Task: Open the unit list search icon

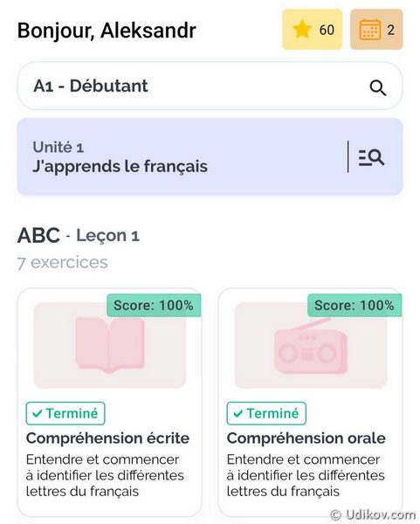Action: click(x=371, y=157)
